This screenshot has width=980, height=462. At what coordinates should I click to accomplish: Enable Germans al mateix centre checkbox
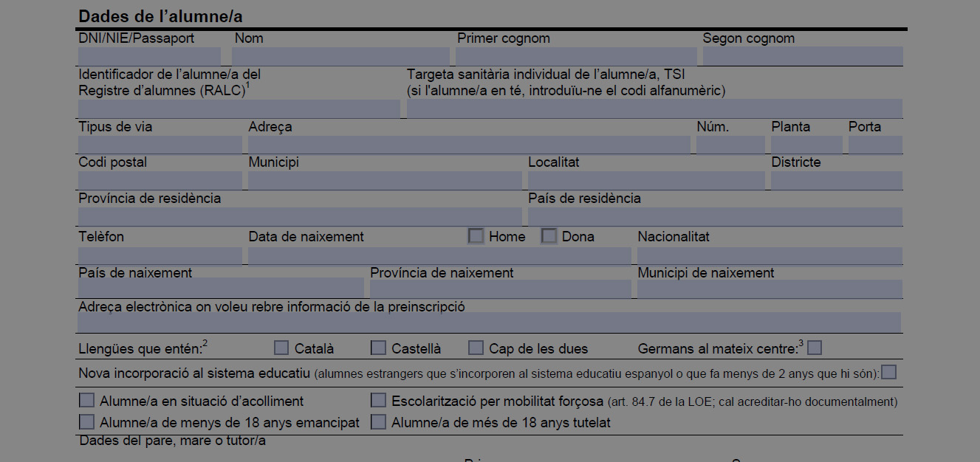[x=815, y=348]
